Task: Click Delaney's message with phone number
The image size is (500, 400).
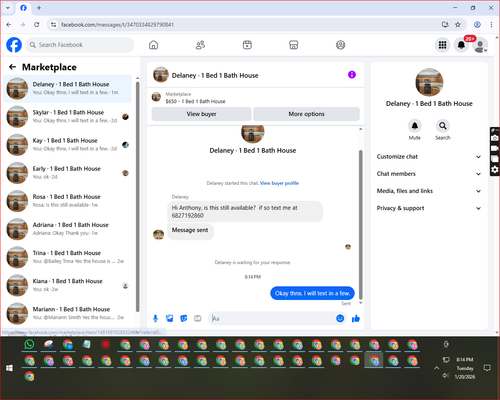Action: tap(245, 212)
